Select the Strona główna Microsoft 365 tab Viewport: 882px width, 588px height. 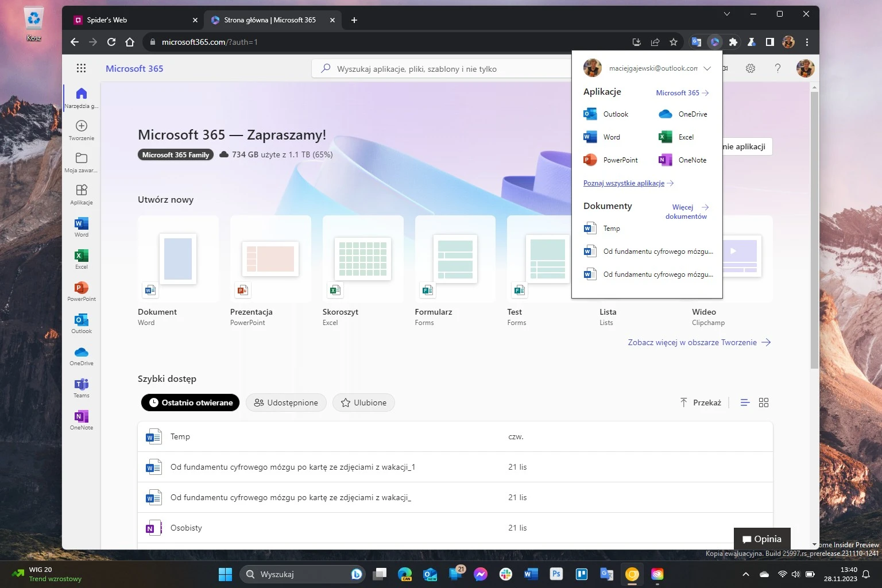click(273, 20)
